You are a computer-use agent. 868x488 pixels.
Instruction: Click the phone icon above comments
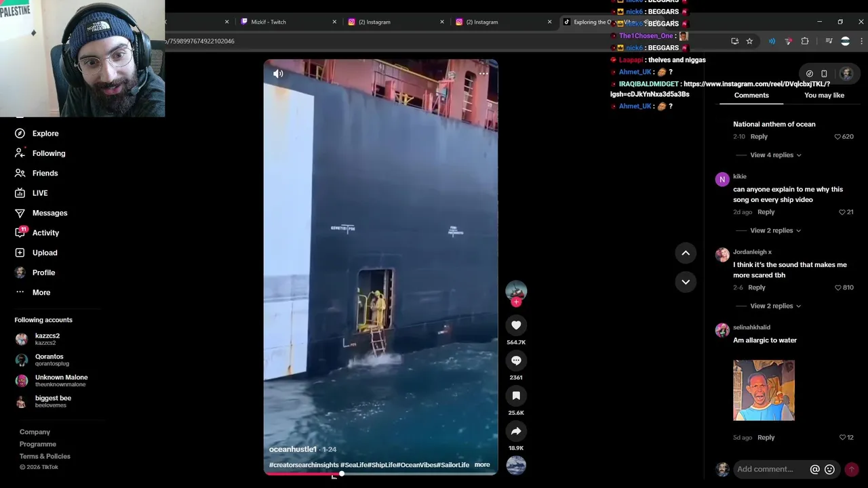(x=824, y=73)
